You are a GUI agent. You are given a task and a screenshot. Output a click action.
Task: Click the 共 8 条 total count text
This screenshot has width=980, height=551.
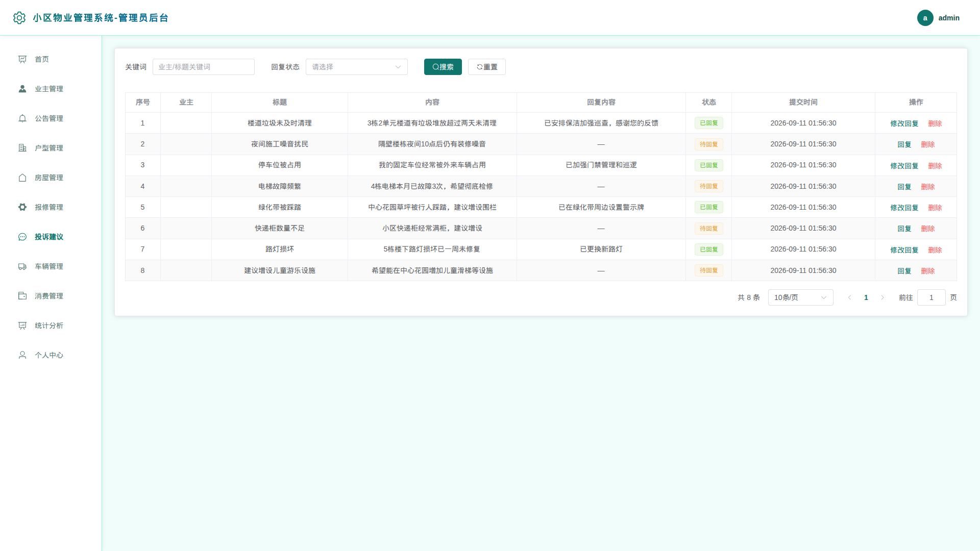[x=748, y=297]
